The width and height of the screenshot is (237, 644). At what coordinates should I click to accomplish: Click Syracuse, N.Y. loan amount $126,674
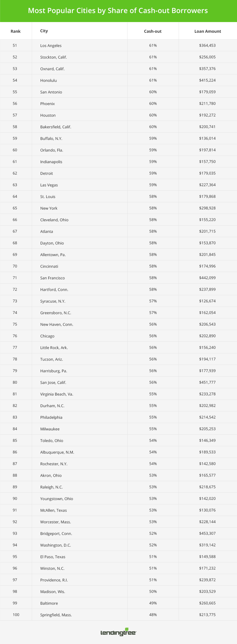click(207, 301)
